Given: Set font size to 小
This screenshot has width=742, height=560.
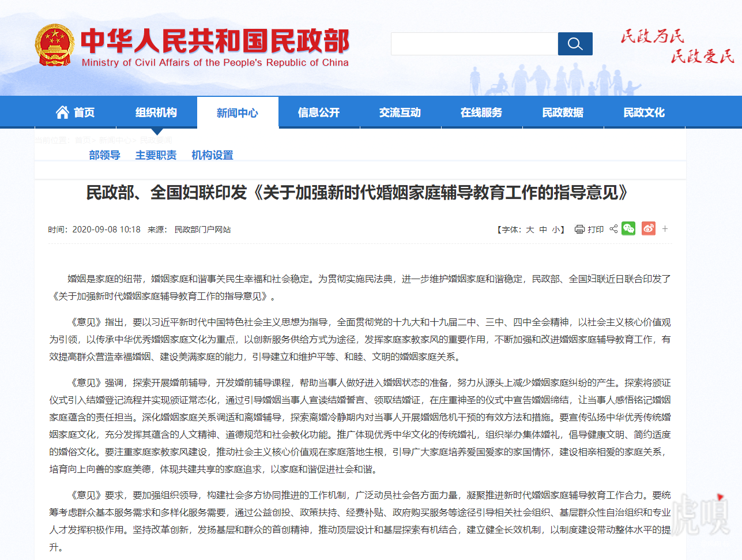Looking at the screenshot, I should (556, 230).
